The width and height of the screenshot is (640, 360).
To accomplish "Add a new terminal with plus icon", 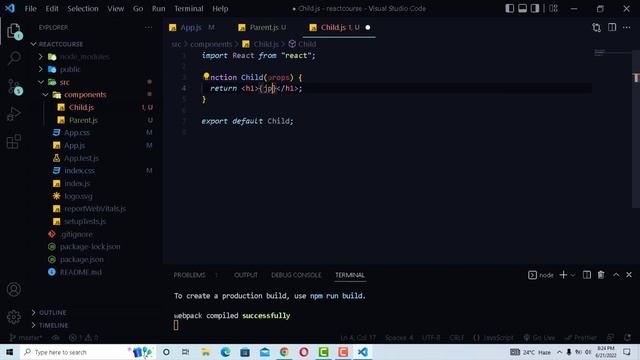I will (563, 275).
